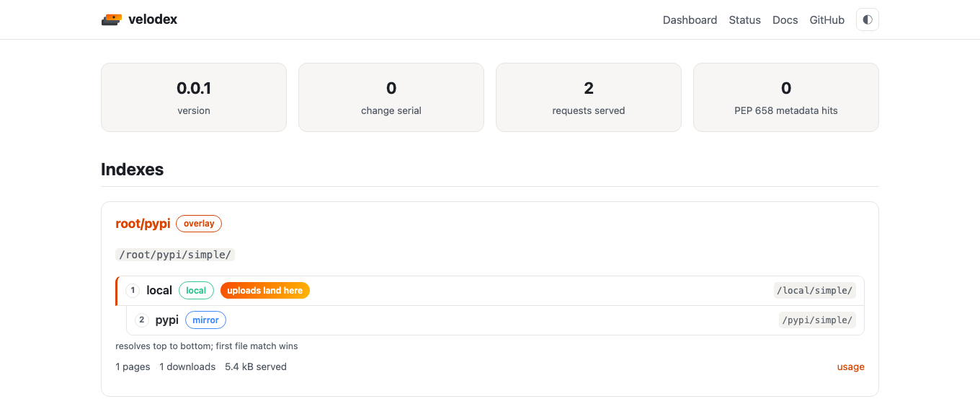Click the layer number 1 circle
Image resolution: width=980 pixels, height=404 pixels.
click(x=133, y=290)
